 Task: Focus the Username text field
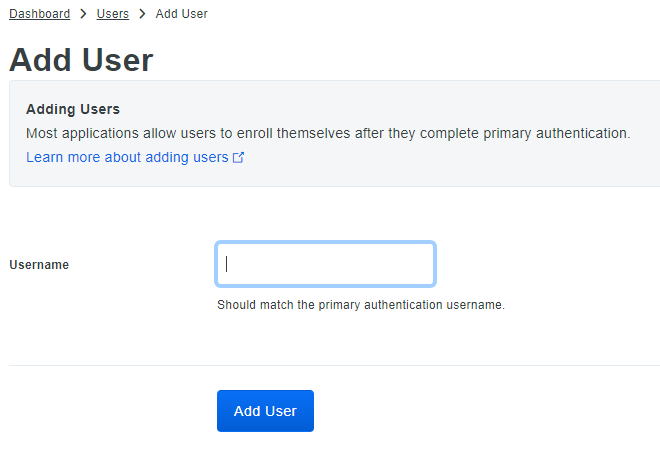(325, 264)
